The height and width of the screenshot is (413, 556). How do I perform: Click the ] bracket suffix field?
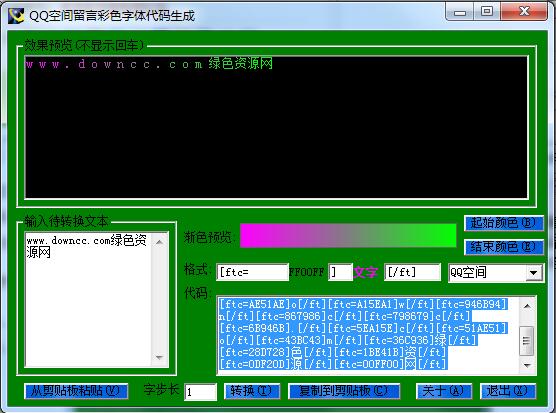tap(340, 272)
